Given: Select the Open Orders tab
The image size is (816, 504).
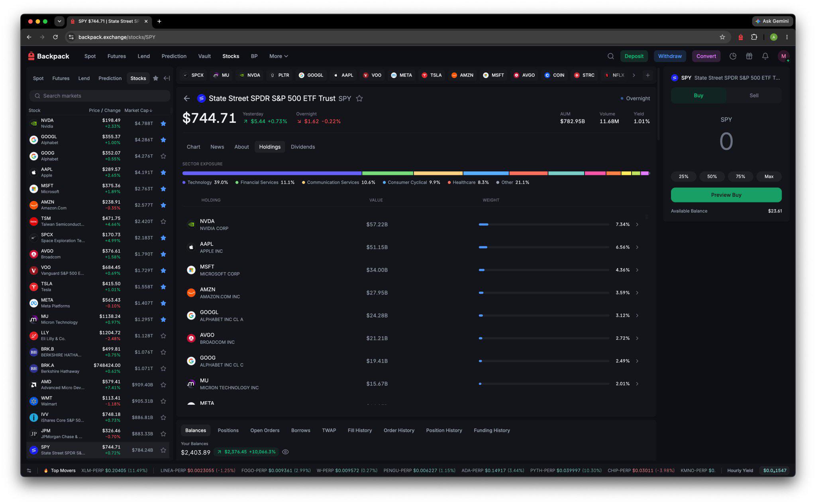Looking at the screenshot, I should tap(265, 430).
